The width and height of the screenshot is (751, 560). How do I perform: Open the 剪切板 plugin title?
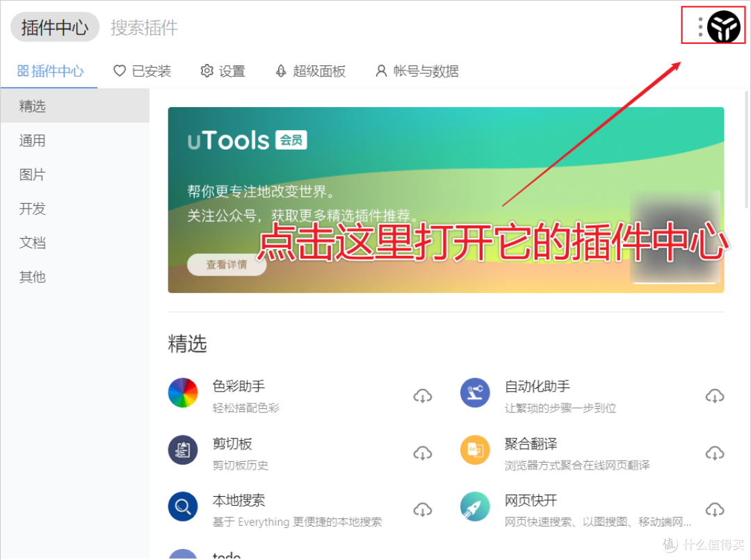coord(232,444)
